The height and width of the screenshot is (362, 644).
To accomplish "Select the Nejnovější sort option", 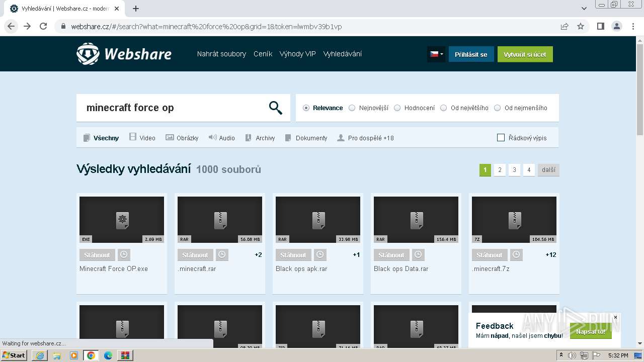I will pos(368,108).
